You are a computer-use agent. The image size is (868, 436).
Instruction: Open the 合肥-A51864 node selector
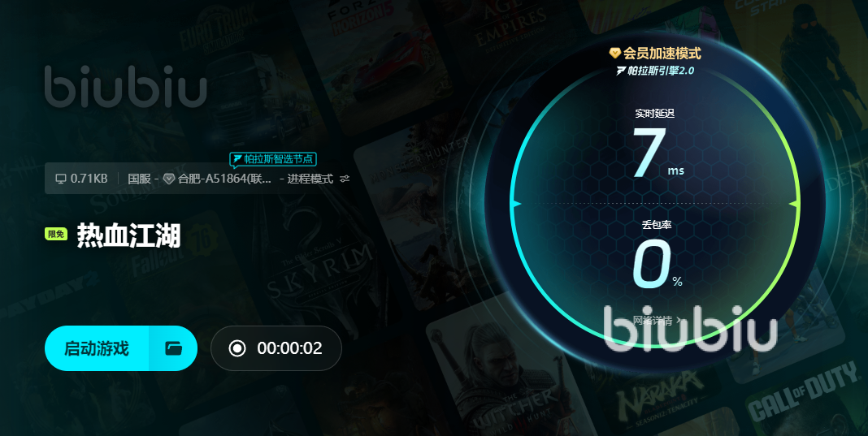224,179
